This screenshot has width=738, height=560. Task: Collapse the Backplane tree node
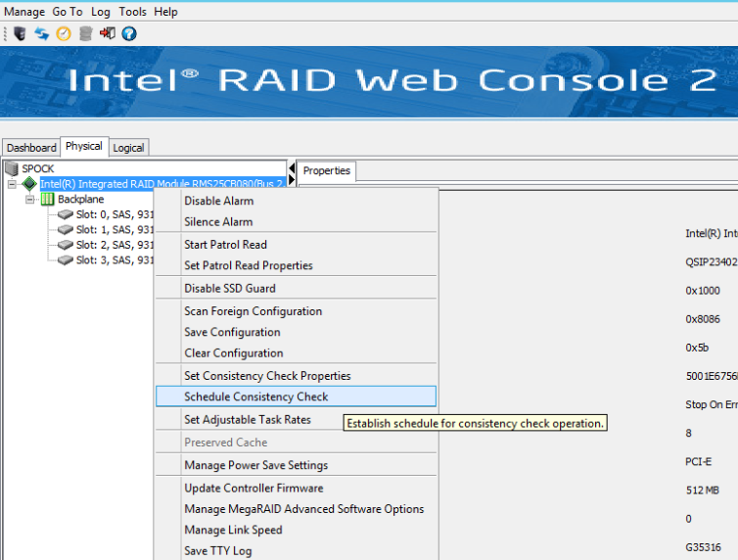(x=30, y=200)
